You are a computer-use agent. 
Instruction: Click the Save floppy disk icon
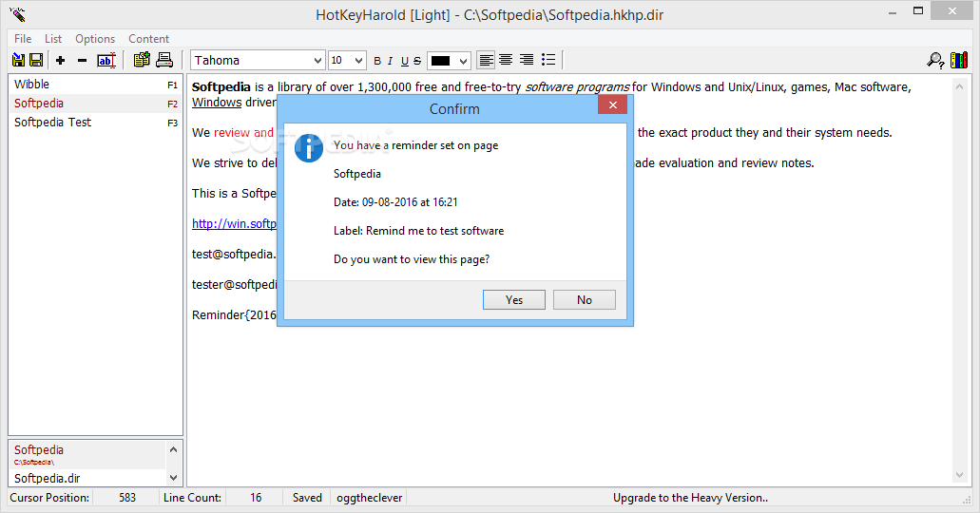pyautogui.click(x=36, y=60)
